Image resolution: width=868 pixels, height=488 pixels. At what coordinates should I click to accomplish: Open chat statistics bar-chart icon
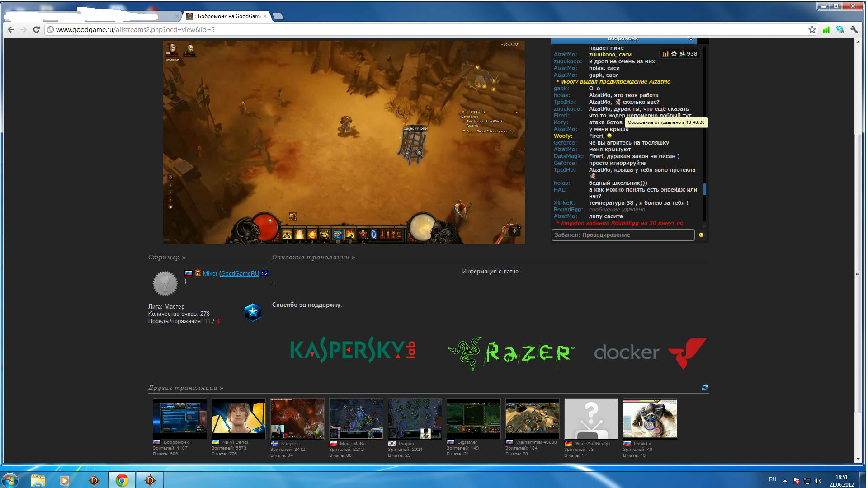click(x=665, y=54)
